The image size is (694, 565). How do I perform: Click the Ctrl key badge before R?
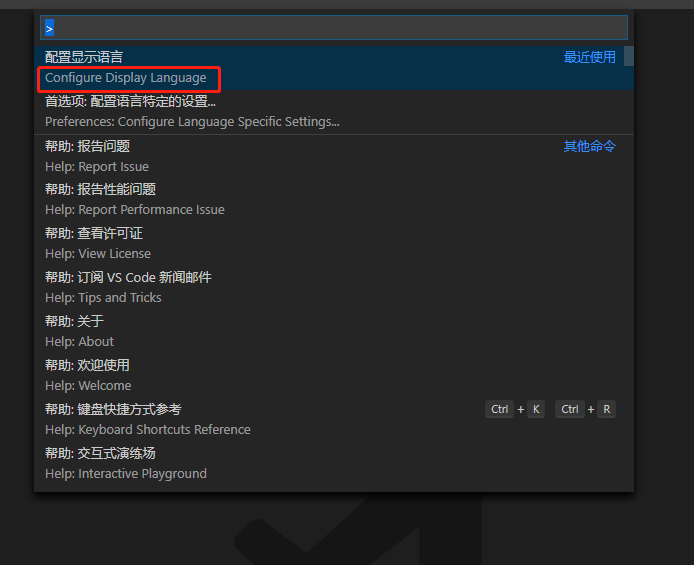point(570,409)
